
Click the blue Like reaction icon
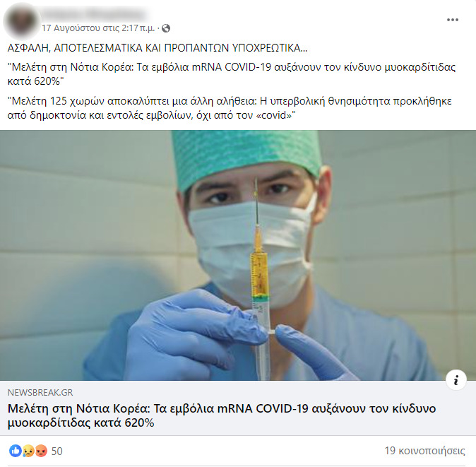click(x=15, y=451)
